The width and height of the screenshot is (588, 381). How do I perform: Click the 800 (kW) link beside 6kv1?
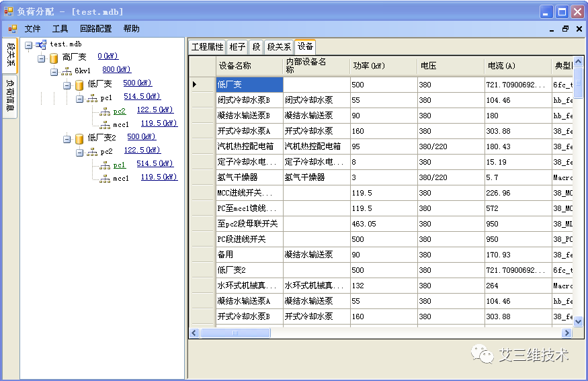pos(117,70)
